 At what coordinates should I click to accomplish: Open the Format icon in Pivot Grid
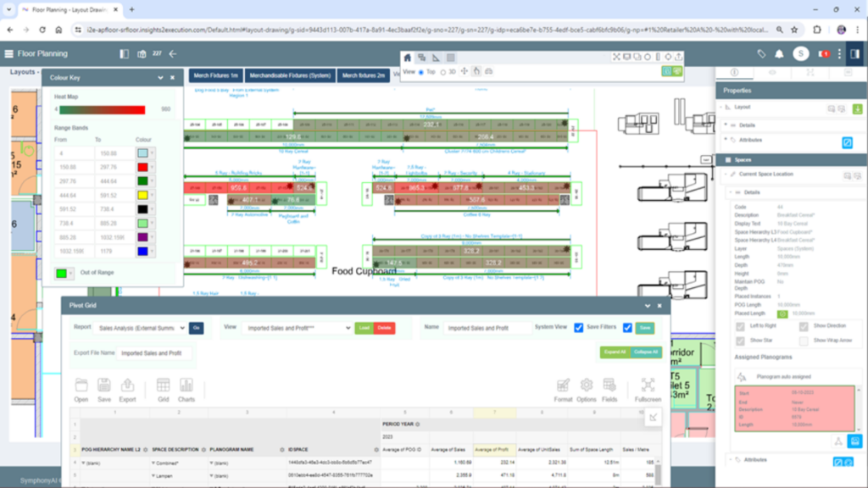pyautogui.click(x=563, y=390)
